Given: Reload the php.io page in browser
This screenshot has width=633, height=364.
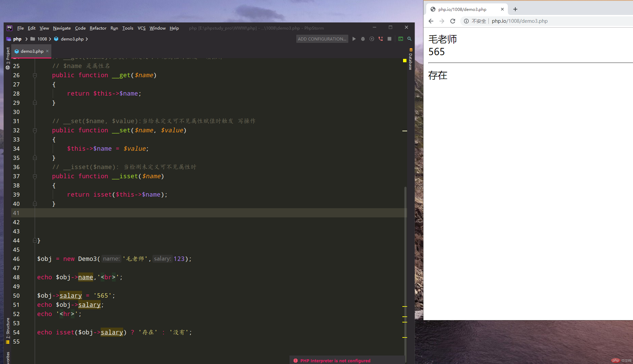Looking at the screenshot, I should (x=453, y=21).
